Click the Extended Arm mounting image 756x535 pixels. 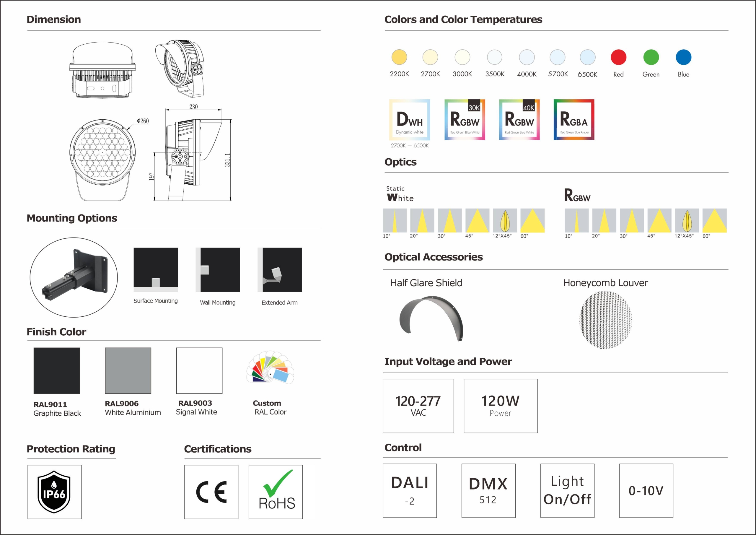tap(280, 270)
